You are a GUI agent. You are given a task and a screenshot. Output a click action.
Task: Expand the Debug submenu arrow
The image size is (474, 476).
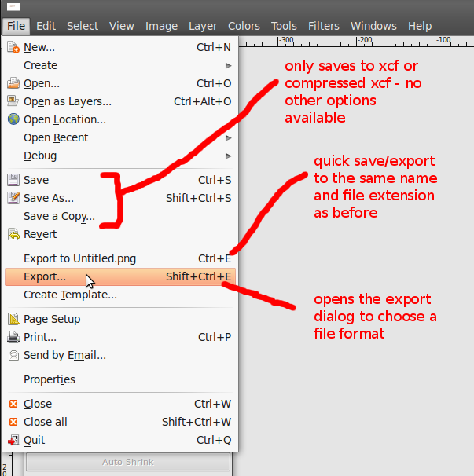228,156
